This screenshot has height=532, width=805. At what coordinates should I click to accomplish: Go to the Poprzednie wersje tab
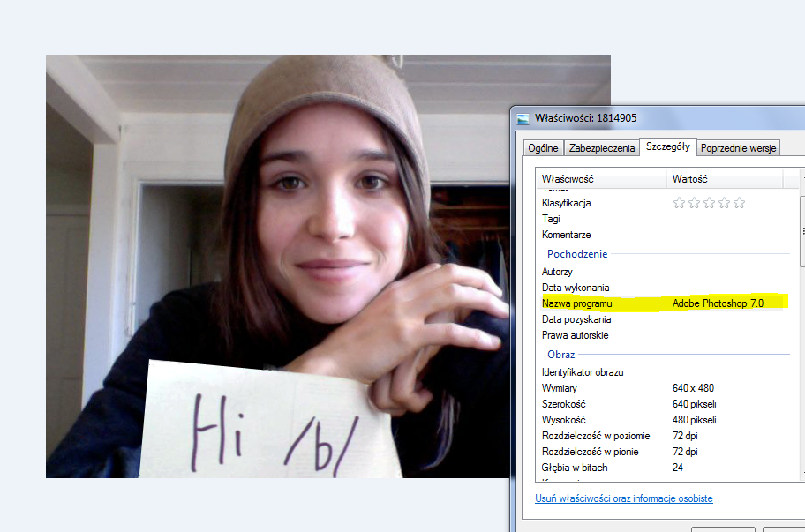[x=739, y=148]
